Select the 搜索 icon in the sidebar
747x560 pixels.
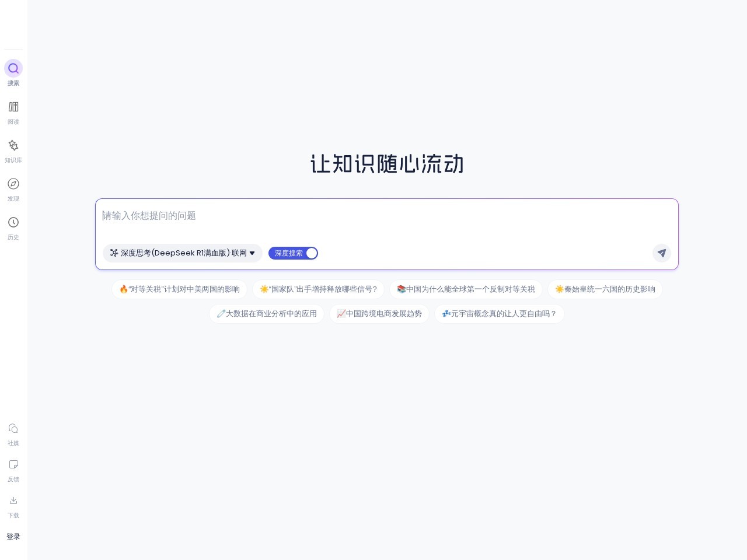point(13,68)
